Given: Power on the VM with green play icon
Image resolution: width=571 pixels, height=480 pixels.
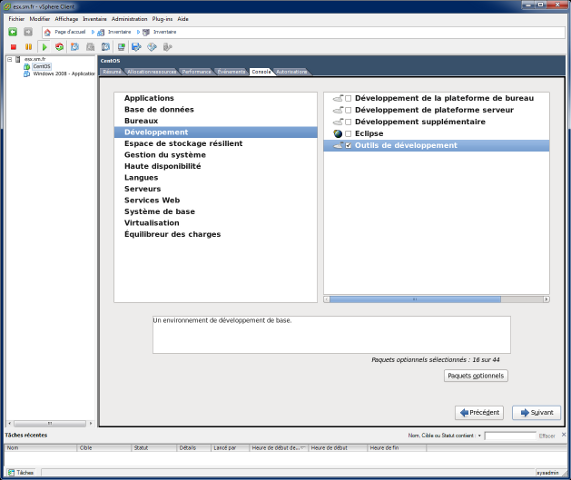Looking at the screenshot, I should pos(44,47).
